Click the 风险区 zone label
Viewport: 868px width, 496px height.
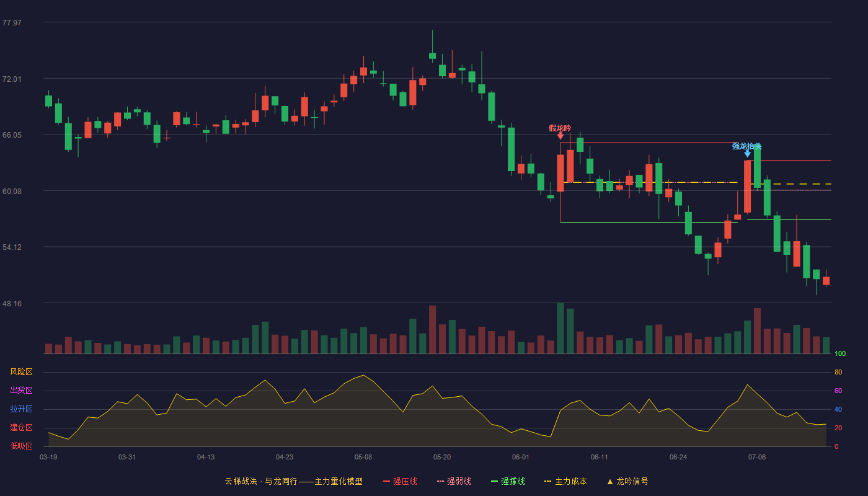coord(21,372)
